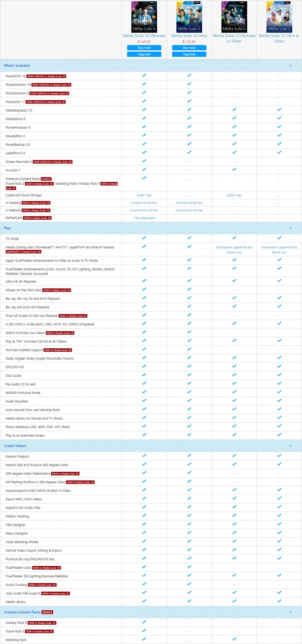Click the BONUS badge beside Premium Content Packs

coord(46,179)
